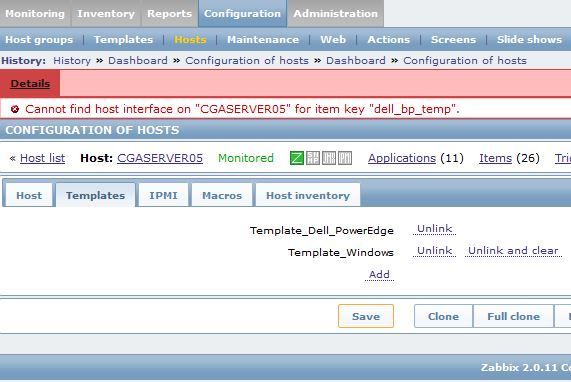Click the Monitored status link
Screen dimensions: 571x382
[x=246, y=158]
